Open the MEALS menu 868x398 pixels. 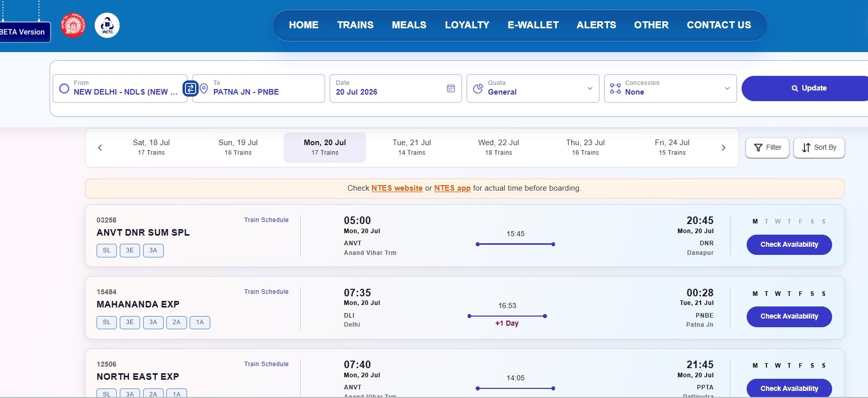pos(409,25)
